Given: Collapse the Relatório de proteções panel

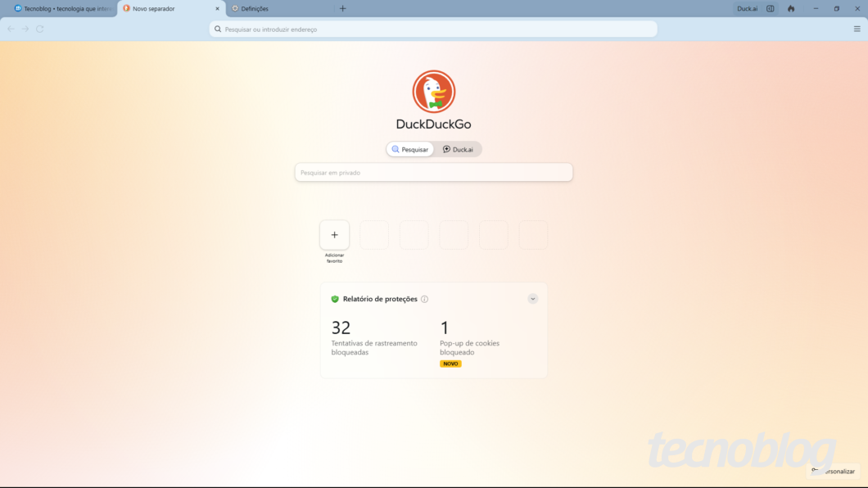Looking at the screenshot, I should click(x=532, y=299).
